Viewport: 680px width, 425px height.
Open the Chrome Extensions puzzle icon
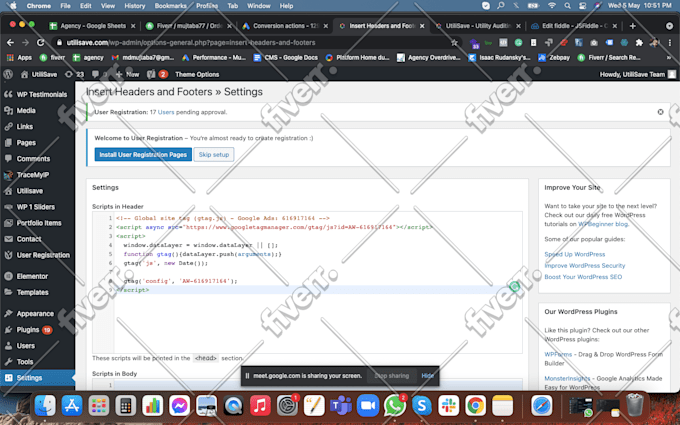639,42
